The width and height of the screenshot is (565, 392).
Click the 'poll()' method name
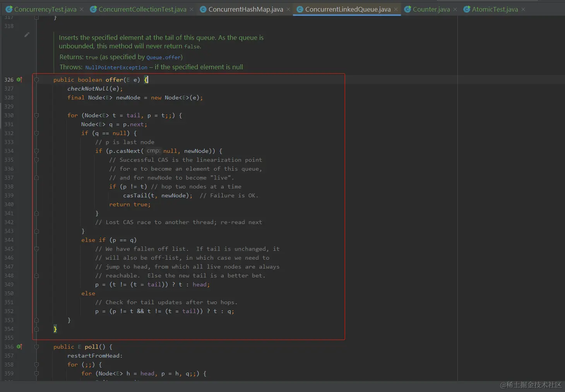[x=95, y=347]
